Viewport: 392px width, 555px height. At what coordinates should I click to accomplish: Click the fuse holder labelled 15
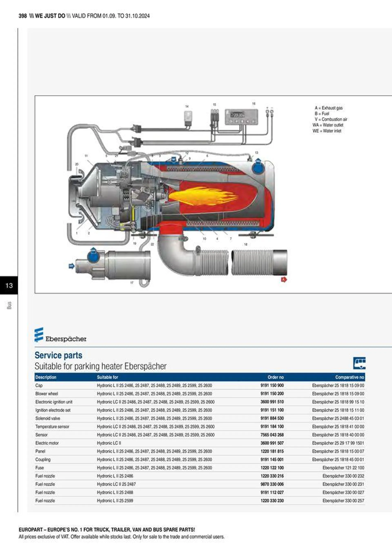215,115
